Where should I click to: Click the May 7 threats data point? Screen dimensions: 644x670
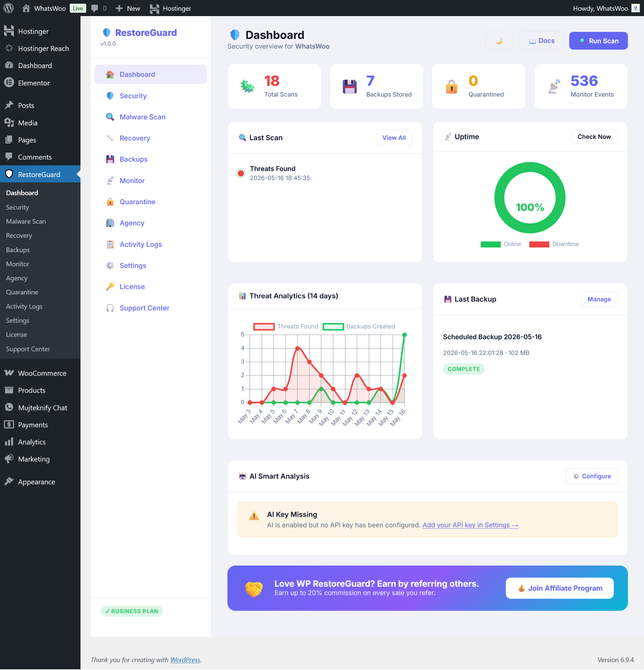pos(297,348)
